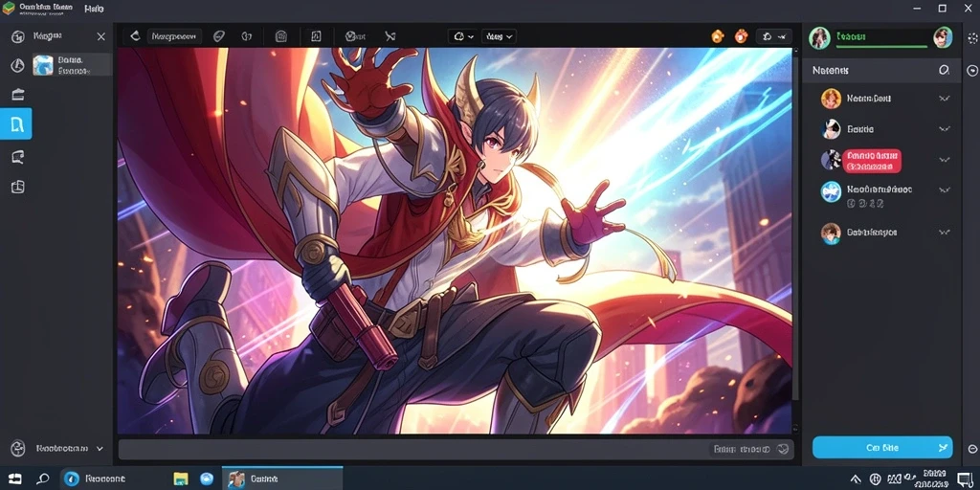Close the left panel using its X button
The height and width of the screenshot is (490, 980).
coord(101,37)
